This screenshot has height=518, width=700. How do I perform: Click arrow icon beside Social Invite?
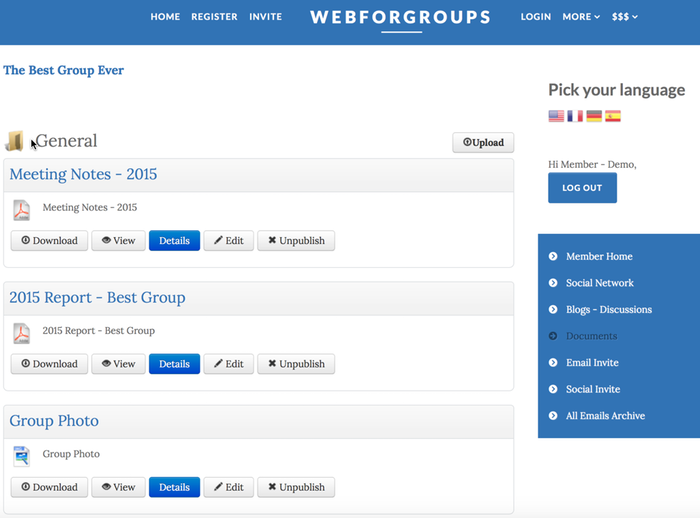(x=553, y=389)
